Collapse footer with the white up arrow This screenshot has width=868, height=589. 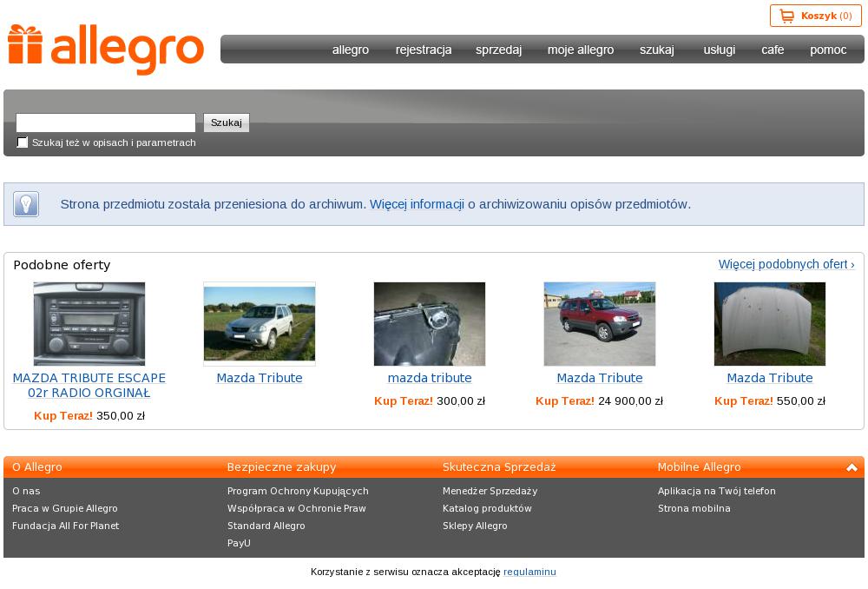click(852, 467)
